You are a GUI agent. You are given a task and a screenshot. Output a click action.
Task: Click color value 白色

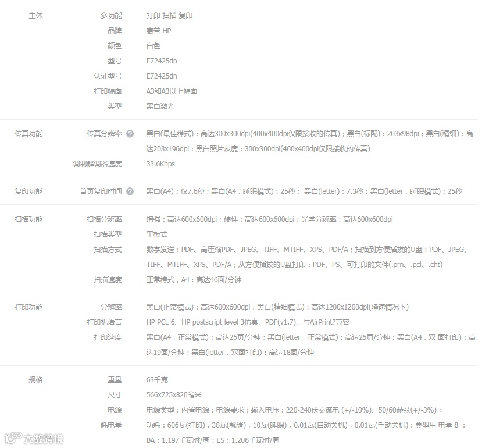point(153,46)
